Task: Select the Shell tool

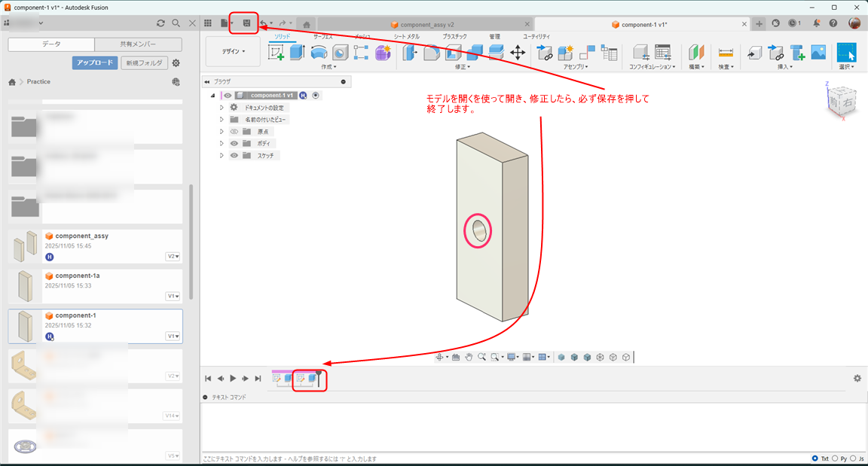Action: pos(453,53)
